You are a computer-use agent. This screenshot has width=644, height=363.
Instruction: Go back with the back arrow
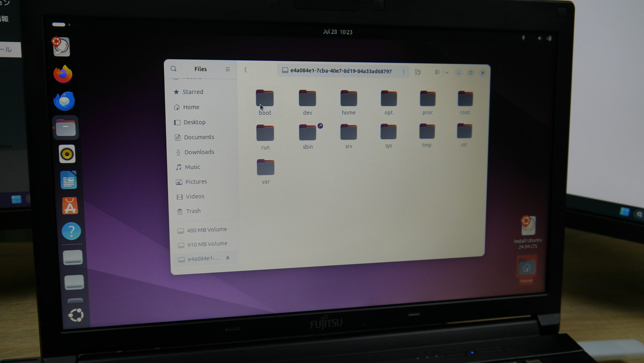point(246,70)
